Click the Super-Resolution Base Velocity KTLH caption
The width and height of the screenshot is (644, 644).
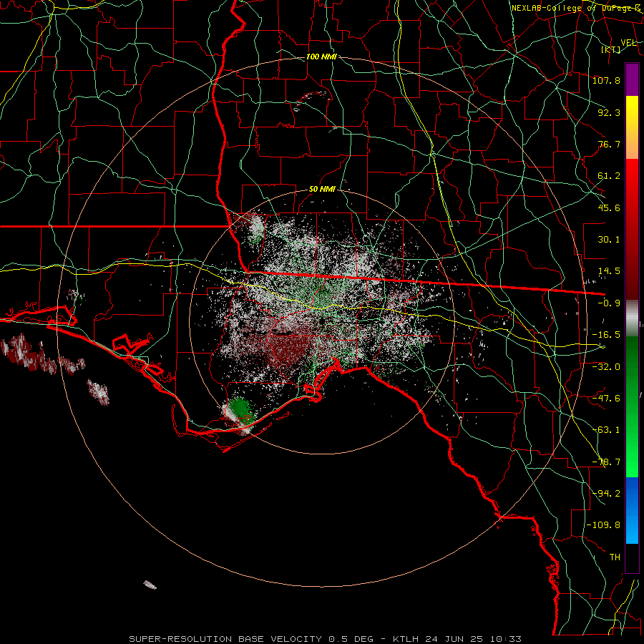(326, 639)
